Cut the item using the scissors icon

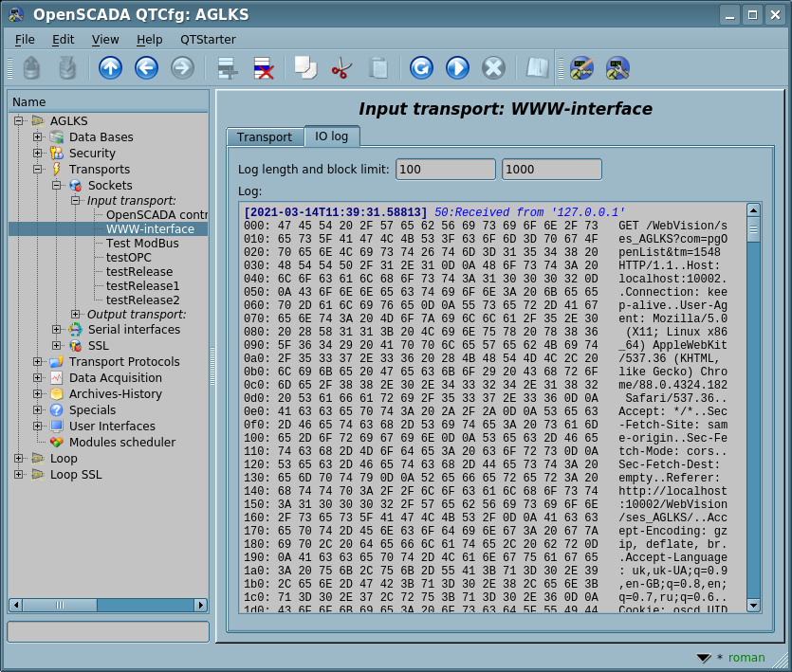(x=342, y=68)
